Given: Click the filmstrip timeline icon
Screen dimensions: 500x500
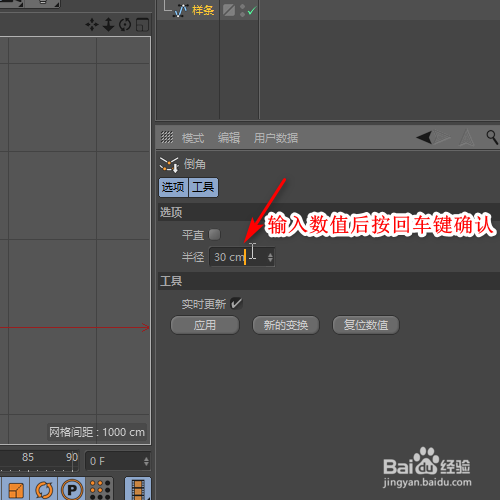Looking at the screenshot, I should [x=138, y=489].
